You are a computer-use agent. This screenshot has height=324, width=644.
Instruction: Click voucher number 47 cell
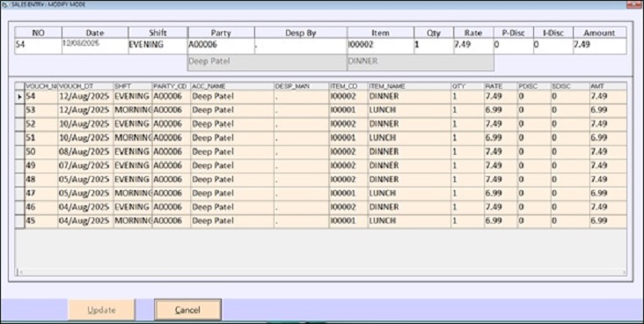tap(41, 194)
